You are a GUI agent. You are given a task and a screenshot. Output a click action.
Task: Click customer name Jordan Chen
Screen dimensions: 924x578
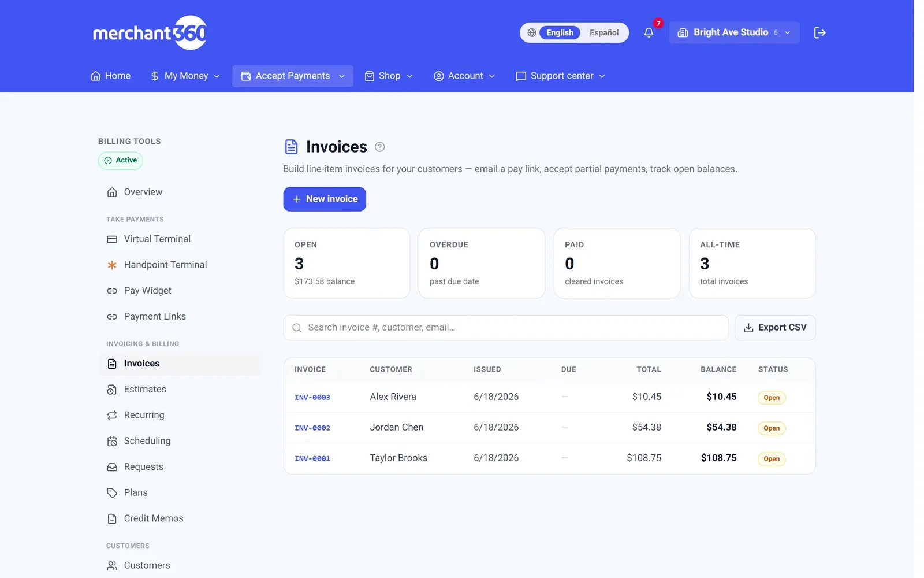coord(397,428)
